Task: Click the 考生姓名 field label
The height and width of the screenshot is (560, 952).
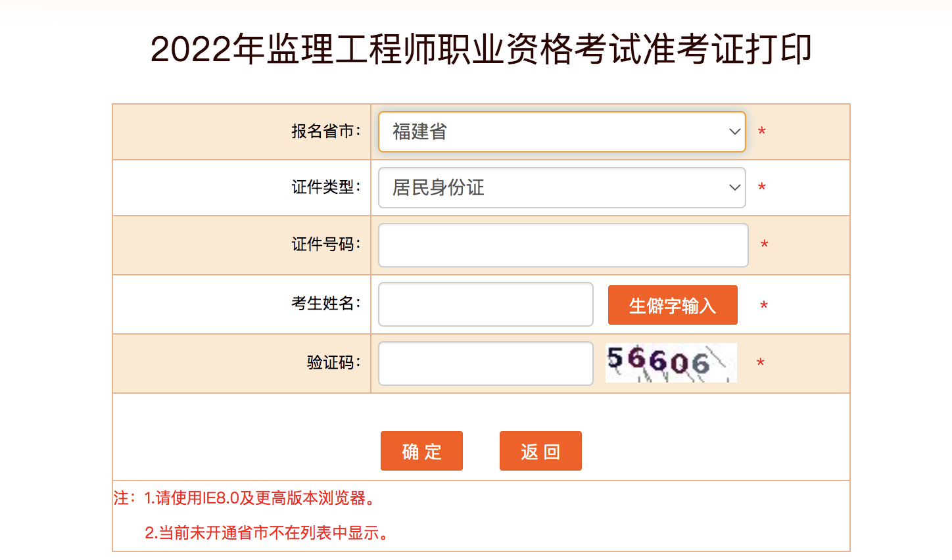Action: coord(329,304)
